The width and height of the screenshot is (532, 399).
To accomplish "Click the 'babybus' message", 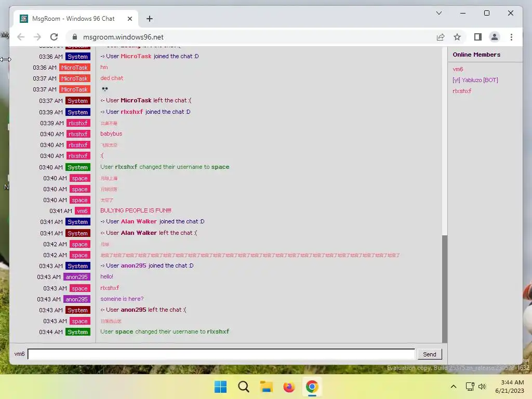I will [x=111, y=134].
